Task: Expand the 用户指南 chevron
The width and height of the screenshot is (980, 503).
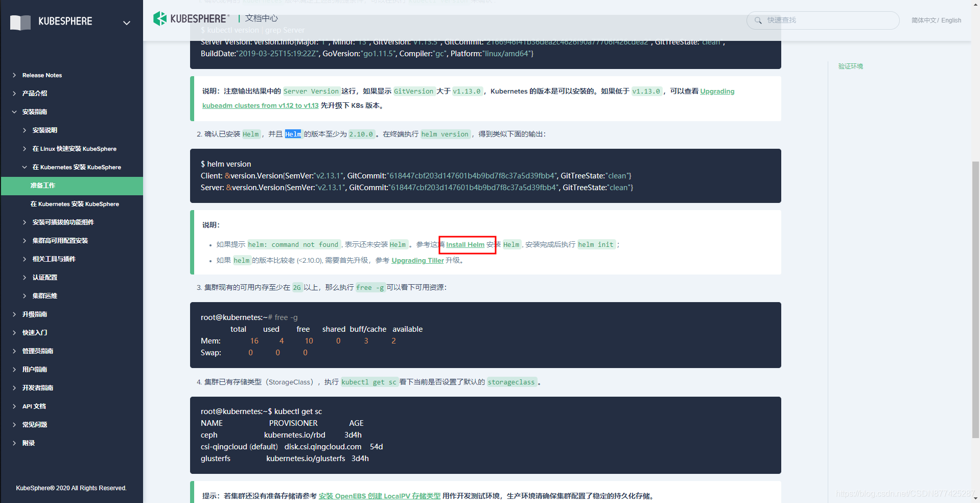Action: pos(14,370)
